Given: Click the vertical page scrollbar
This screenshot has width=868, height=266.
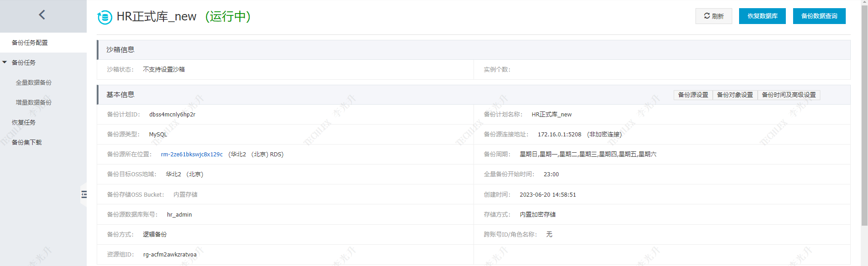Looking at the screenshot, I should pos(864,113).
